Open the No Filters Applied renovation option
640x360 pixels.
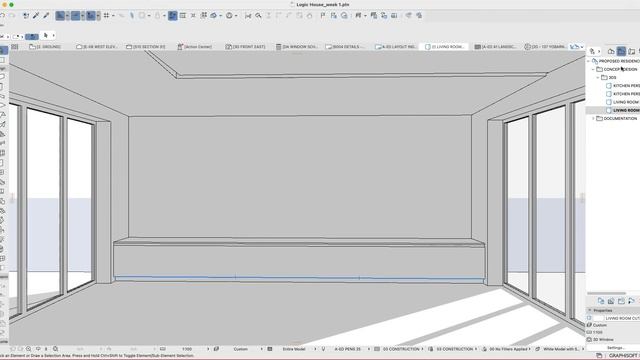(508, 349)
